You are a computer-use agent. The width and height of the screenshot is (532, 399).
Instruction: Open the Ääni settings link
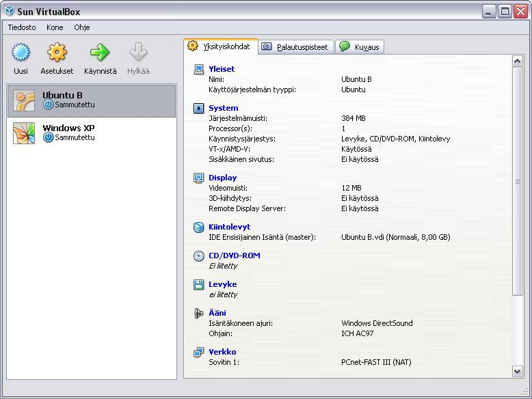[x=217, y=312]
